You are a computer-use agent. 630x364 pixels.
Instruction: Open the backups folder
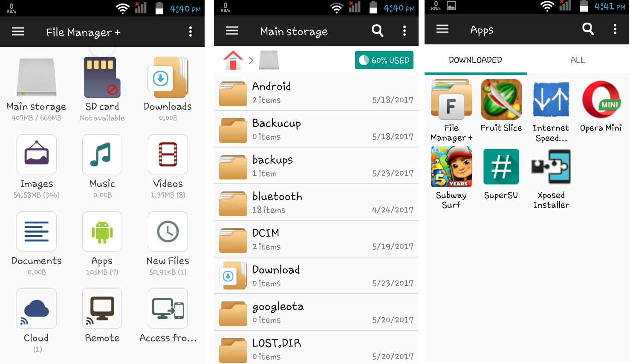(316, 166)
